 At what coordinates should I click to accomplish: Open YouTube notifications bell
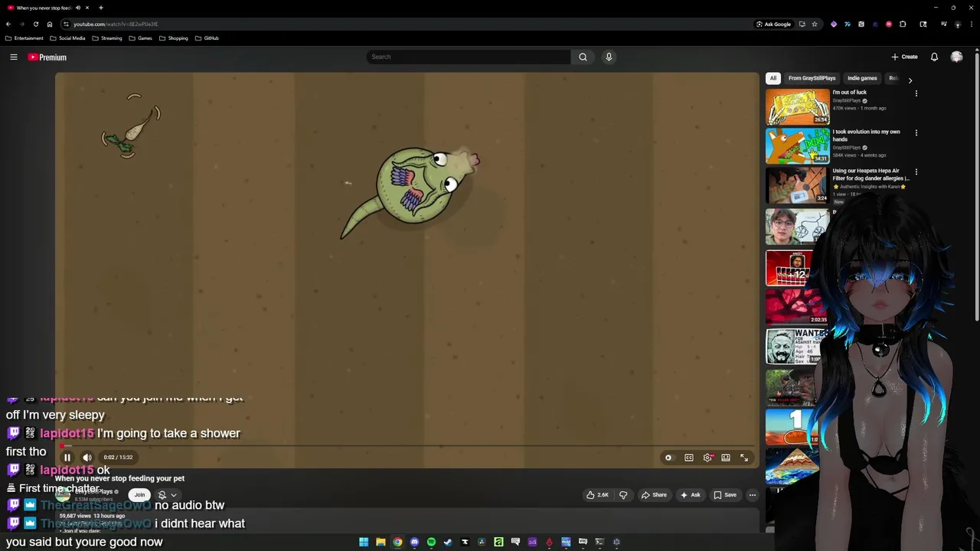934,57
